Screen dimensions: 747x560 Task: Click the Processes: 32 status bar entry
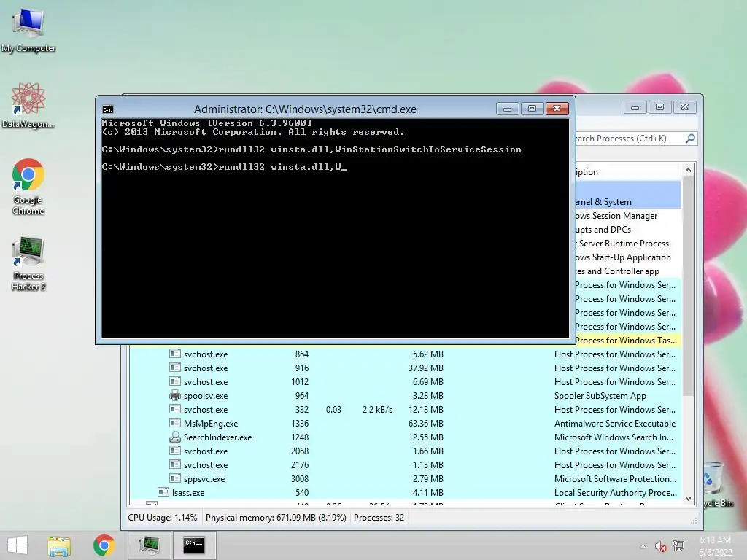coord(379,518)
